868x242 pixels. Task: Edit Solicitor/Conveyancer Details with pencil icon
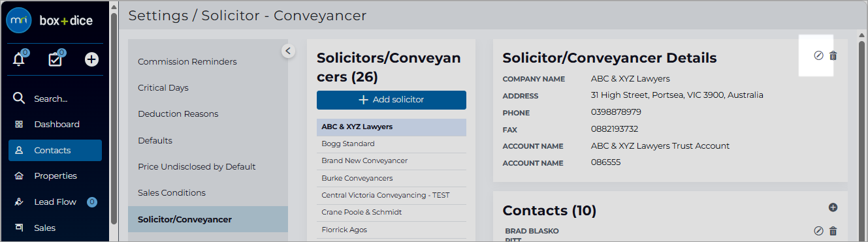click(x=818, y=55)
